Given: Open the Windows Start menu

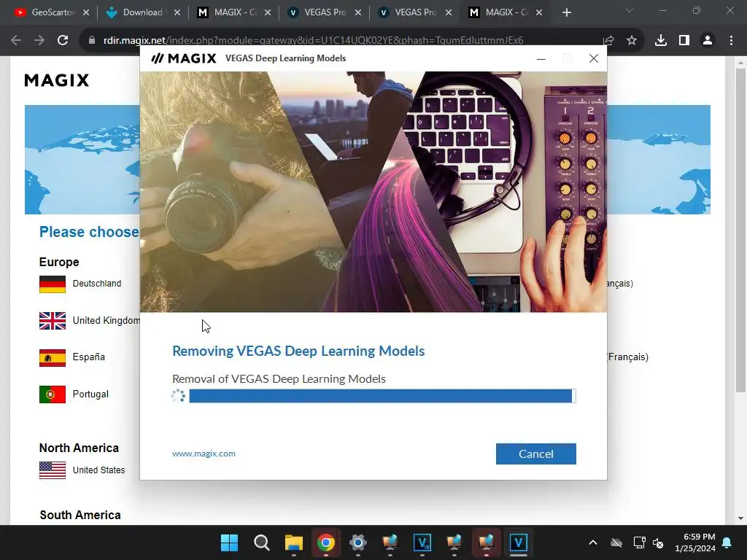Looking at the screenshot, I should 229,542.
